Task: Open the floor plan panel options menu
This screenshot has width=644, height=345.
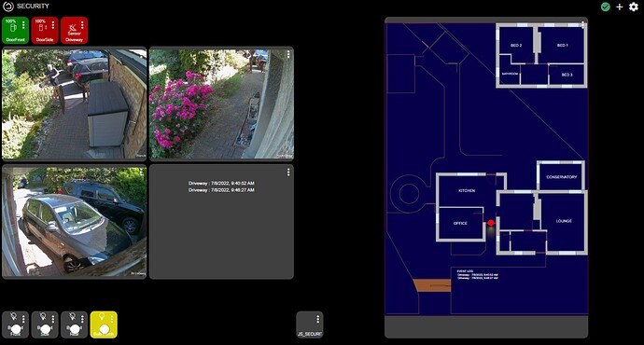Action: point(582,24)
